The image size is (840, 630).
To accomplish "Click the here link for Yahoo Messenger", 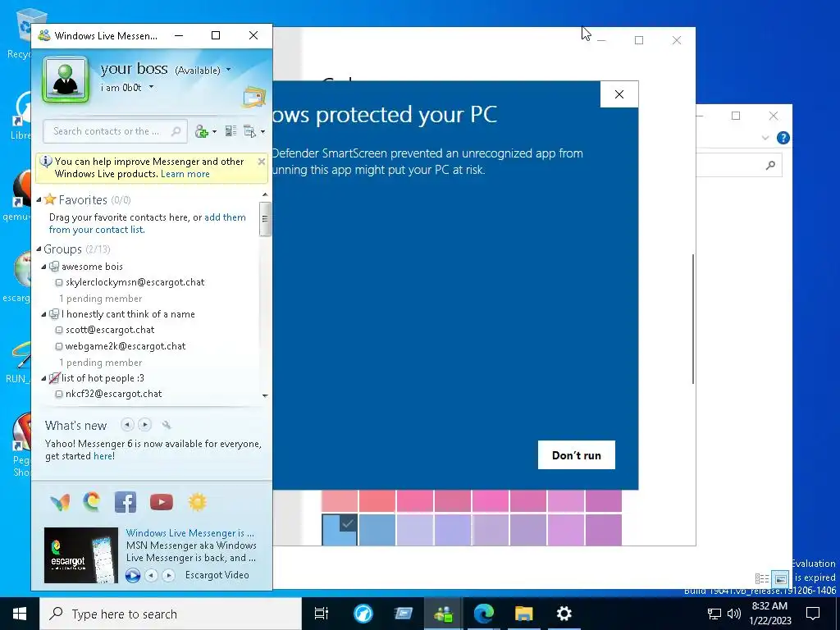I will click(x=103, y=456).
